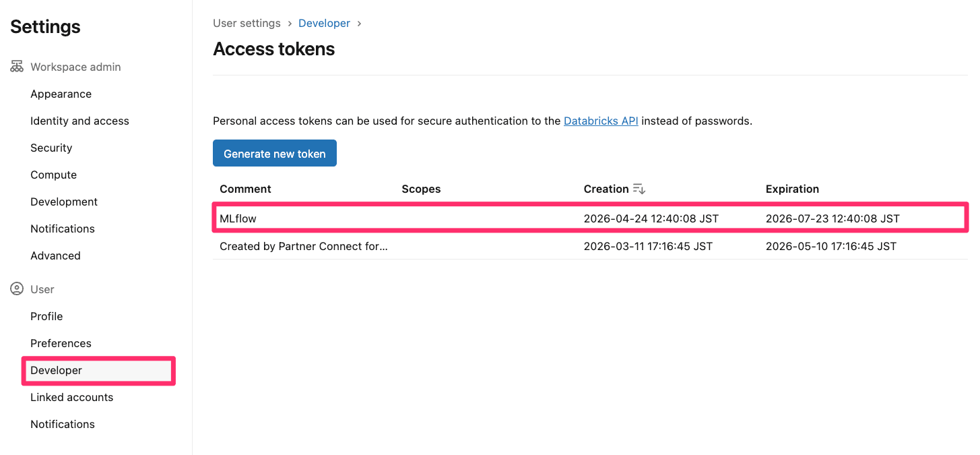Open Linked accounts settings
Image resolution: width=980 pixels, height=455 pixels.
pyautogui.click(x=71, y=397)
